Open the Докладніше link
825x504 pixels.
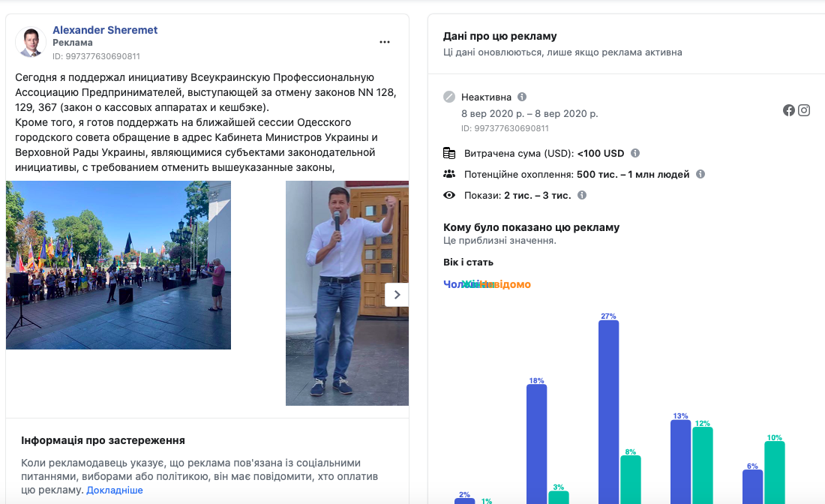pyautogui.click(x=115, y=490)
